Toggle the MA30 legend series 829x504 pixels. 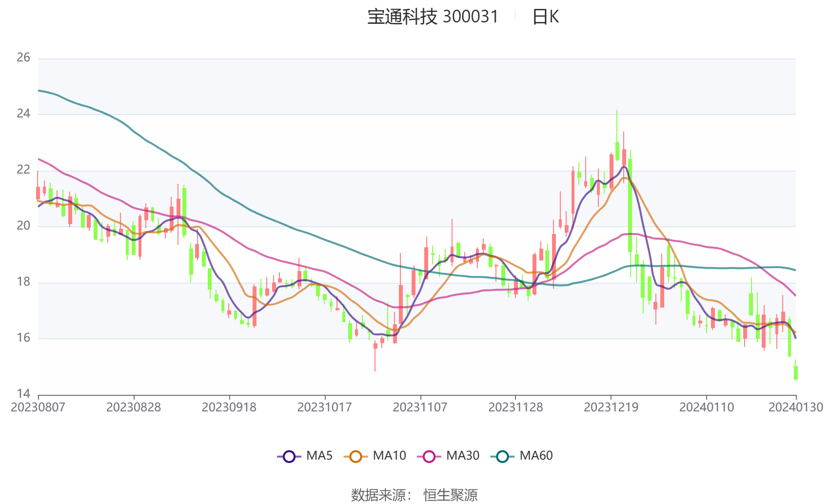448,456
